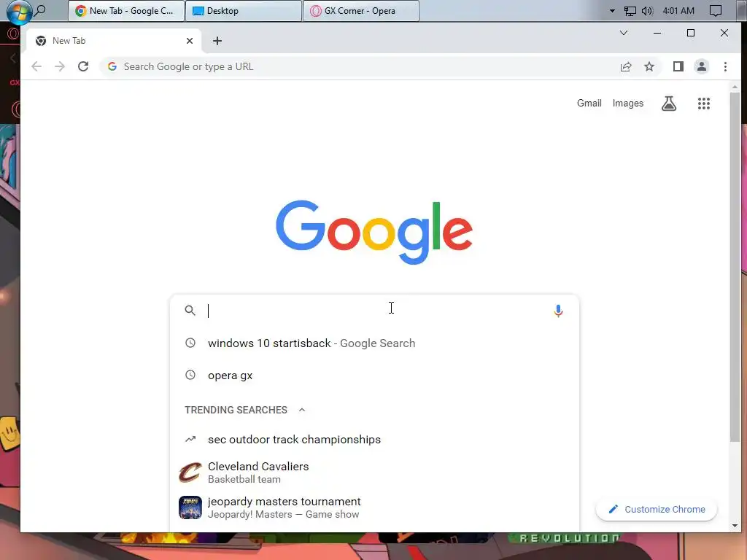Image resolution: width=747 pixels, height=560 pixels.
Task: Open the Gmail link
Action: [589, 104]
